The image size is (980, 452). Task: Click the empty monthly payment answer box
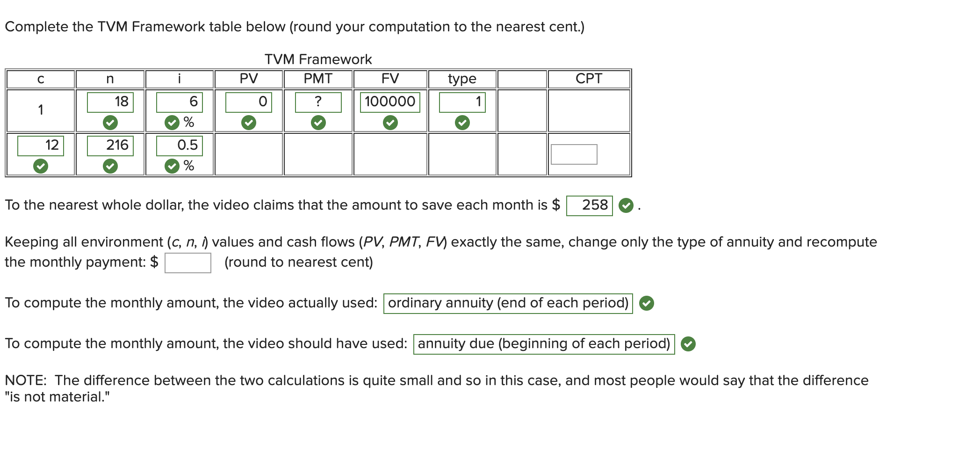point(187,262)
